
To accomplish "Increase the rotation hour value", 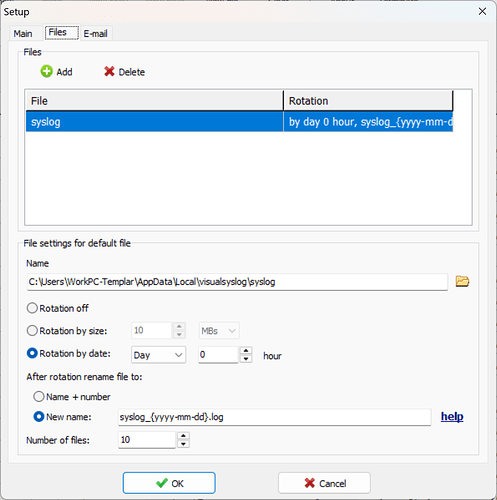I will tap(246, 351).
